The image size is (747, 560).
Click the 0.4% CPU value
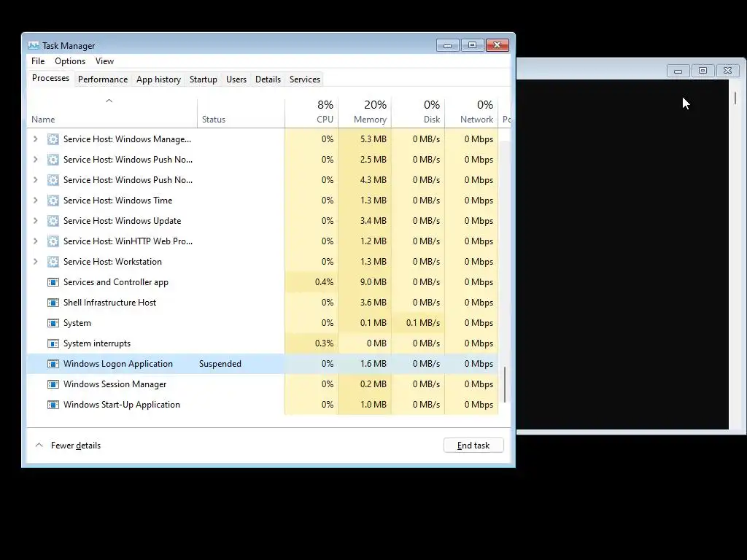[324, 282]
